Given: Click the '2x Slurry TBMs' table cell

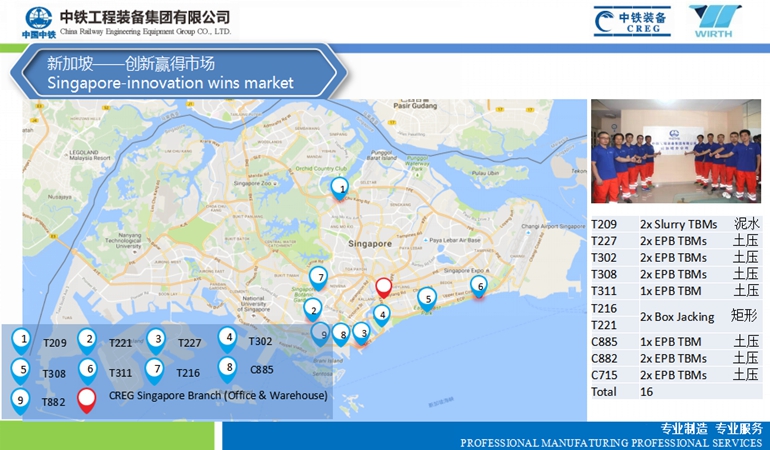Looking at the screenshot, I should (x=678, y=225).
